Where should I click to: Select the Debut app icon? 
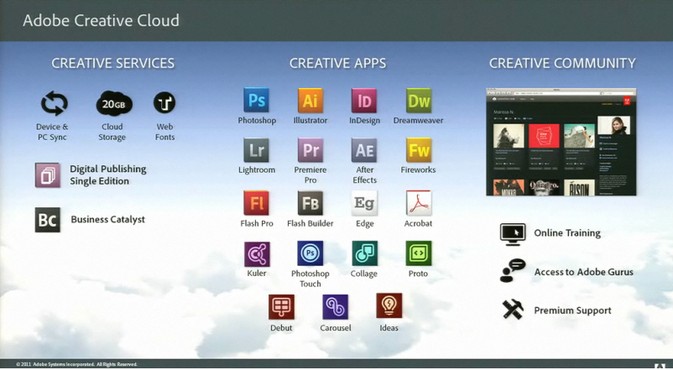pyautogui.click(x=282, y=306)
